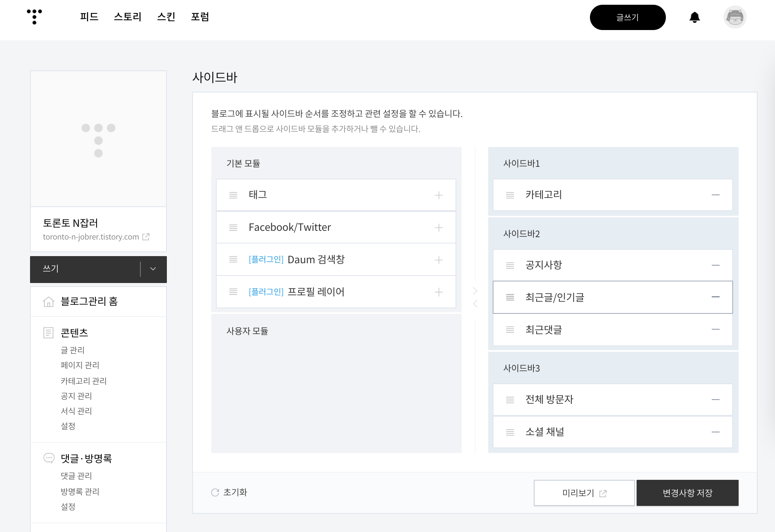Click the notification bell icon
775x532 pixels.
click(x=694, y=17)
